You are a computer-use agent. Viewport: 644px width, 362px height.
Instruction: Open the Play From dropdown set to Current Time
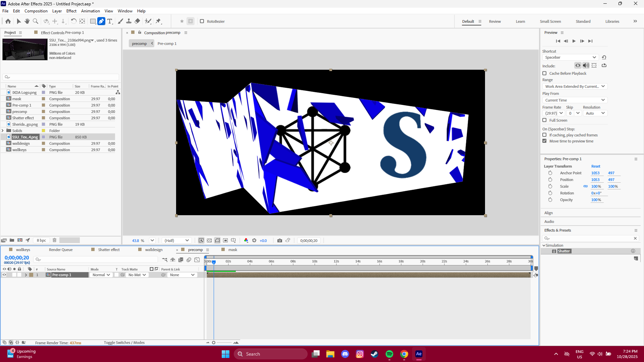coord(574,100)
